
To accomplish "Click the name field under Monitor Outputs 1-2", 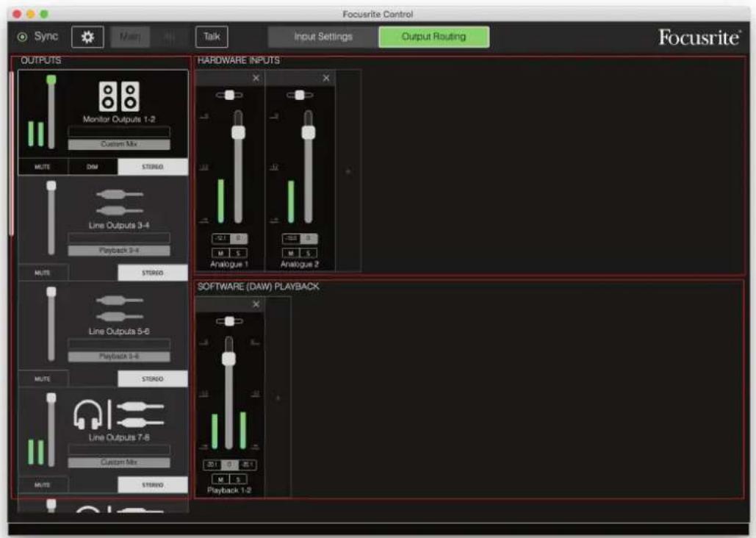I will click(x=119, y=132).
